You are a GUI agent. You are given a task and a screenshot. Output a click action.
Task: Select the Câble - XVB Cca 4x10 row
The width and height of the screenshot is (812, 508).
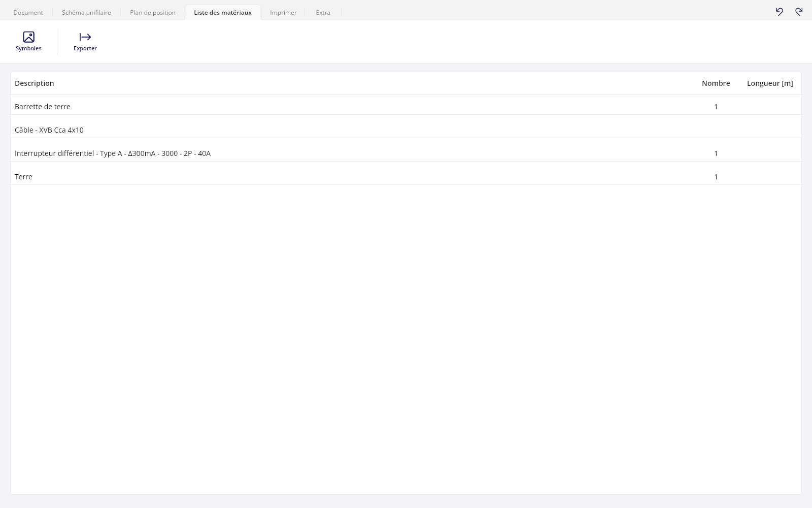tap(406, 126)
